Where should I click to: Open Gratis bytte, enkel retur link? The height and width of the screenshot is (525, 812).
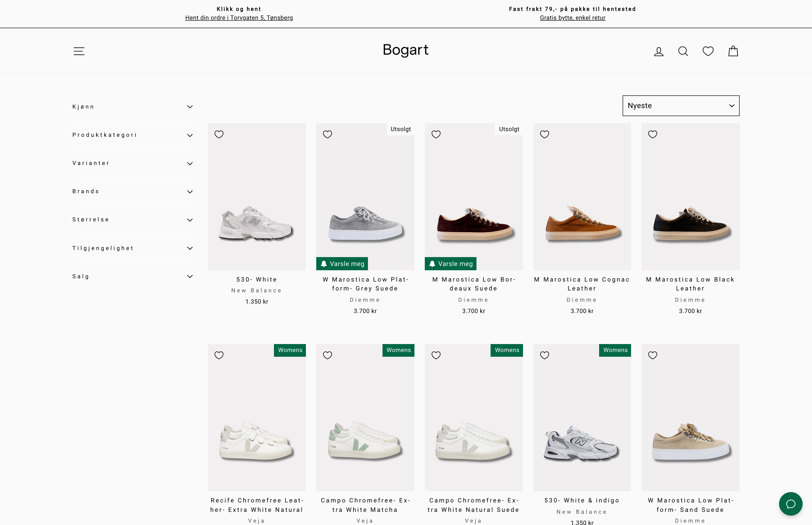[x=572, y=18]
